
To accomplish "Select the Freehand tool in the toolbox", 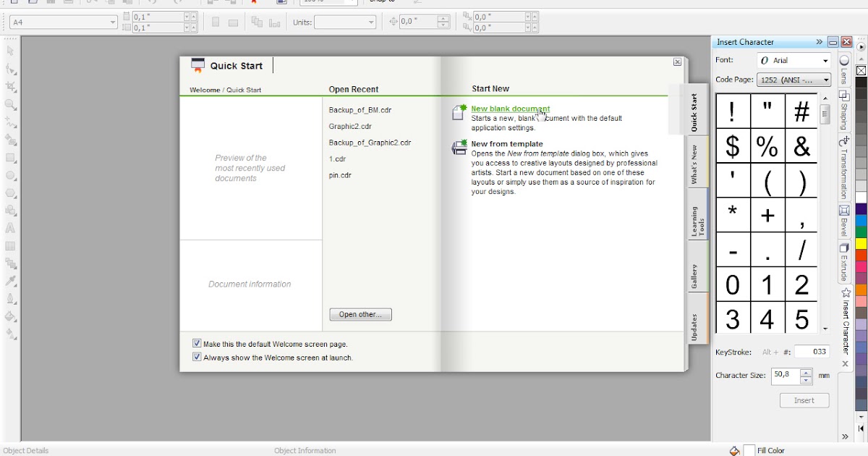I will click(x=11, y=122).
